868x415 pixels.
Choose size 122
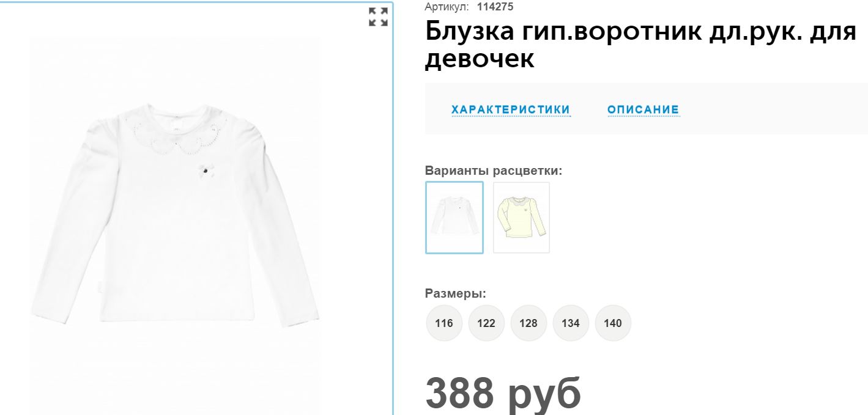click(x=486, y=323)
